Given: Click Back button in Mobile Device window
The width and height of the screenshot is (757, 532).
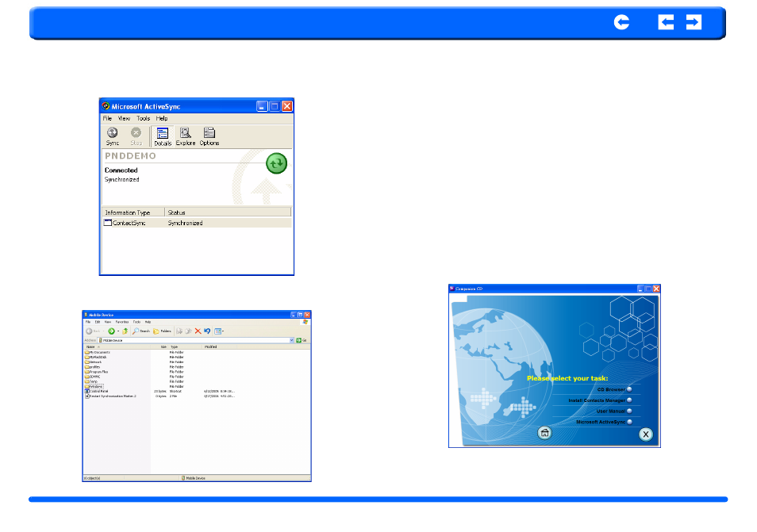Looking at the screenshot, I should (x=93, y=331).
